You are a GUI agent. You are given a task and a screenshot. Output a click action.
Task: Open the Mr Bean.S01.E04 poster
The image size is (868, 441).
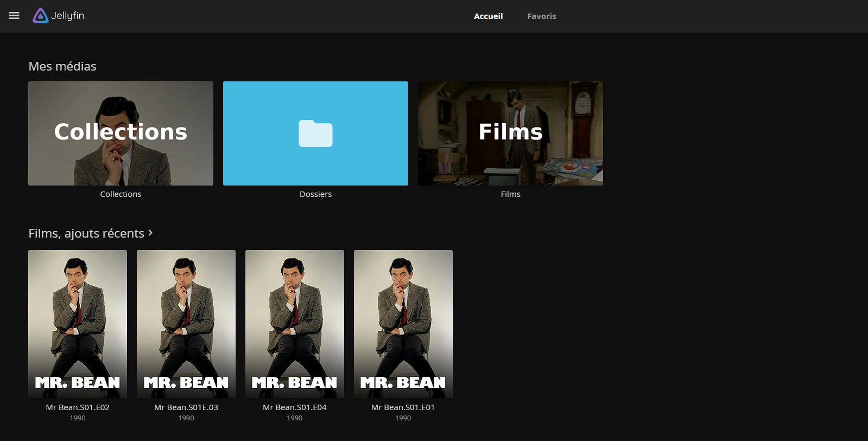coord(295,324)
